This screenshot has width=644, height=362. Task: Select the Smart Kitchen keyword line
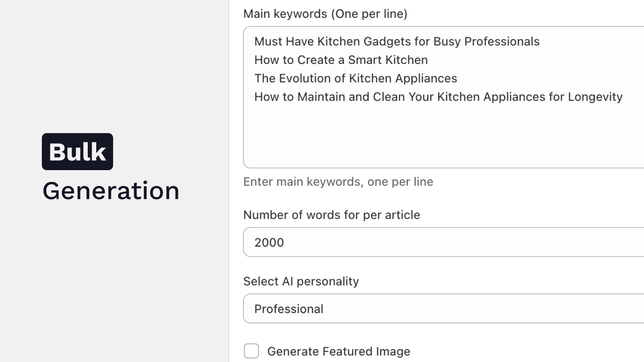pyautogui.click(x=341, y=60)
